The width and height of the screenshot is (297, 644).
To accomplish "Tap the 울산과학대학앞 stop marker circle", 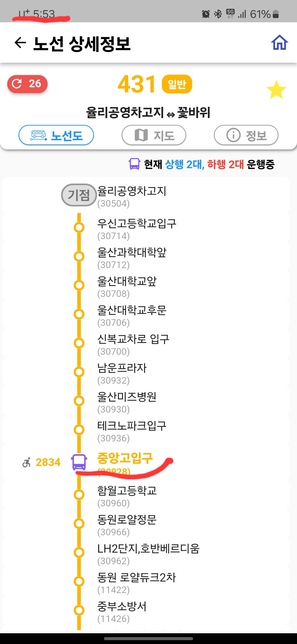I will click(x=79, y=256).
